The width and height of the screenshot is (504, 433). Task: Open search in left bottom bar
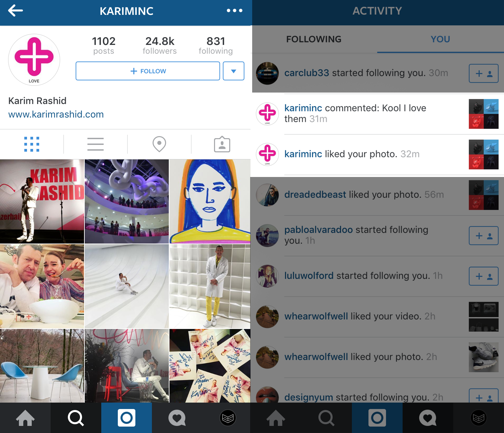tap(76, 418)
